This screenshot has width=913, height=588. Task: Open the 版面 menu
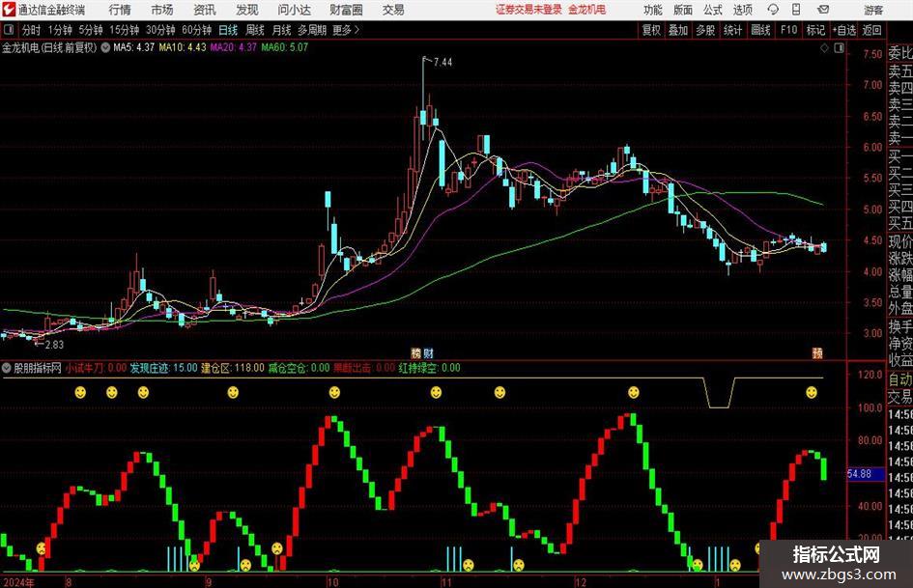point(682,10)
